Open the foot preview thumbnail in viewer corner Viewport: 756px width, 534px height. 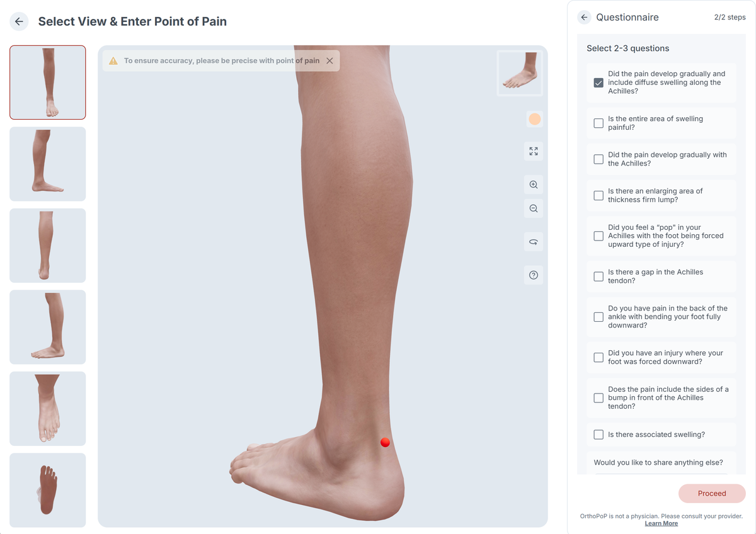(x=518, y=73)
